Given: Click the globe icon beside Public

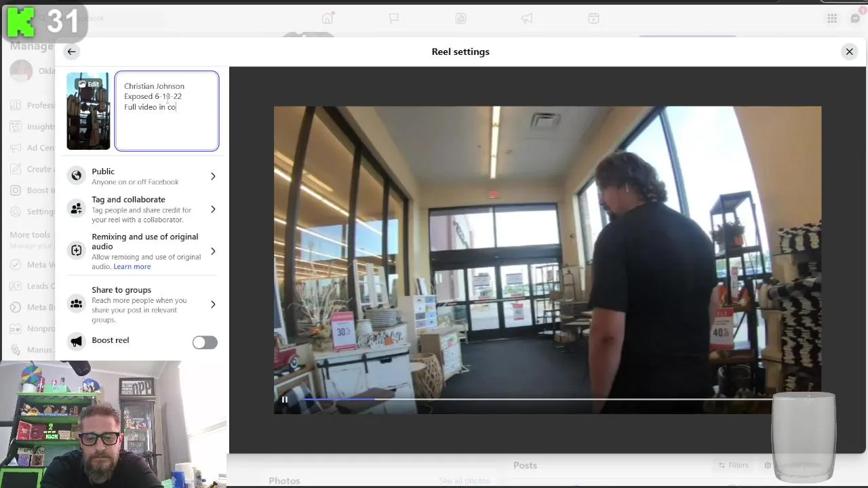Looking at the screenshot, I should [77, 176].
